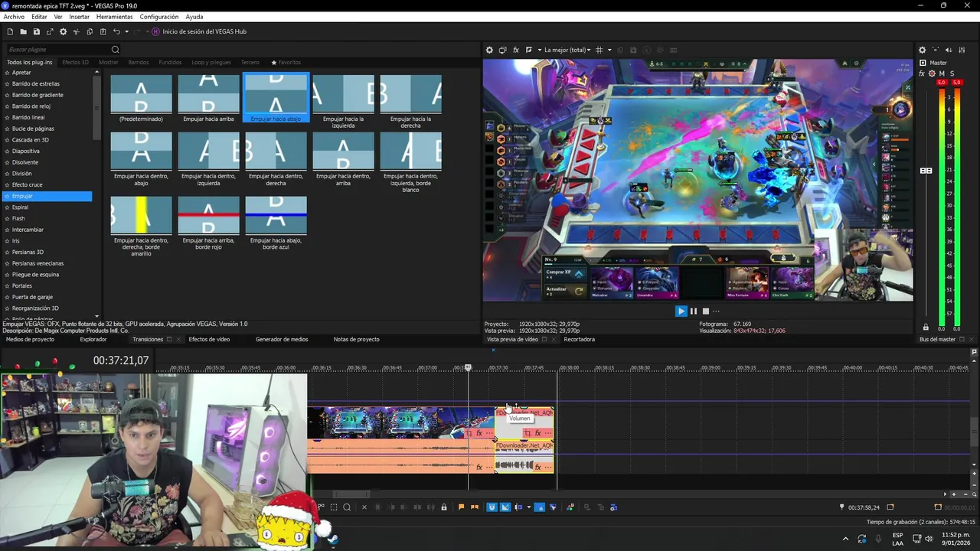Adjust the Master bus volume fader handle

[926, 171]
